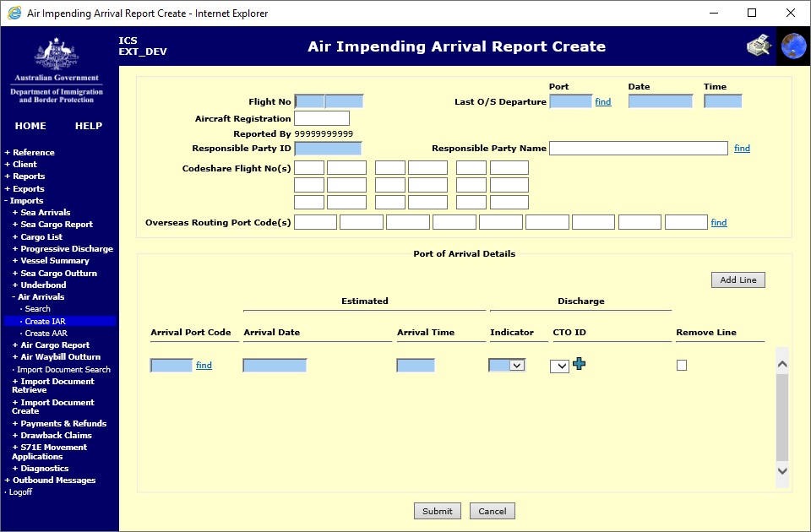Click the globe icon in header

click(794, 46)
